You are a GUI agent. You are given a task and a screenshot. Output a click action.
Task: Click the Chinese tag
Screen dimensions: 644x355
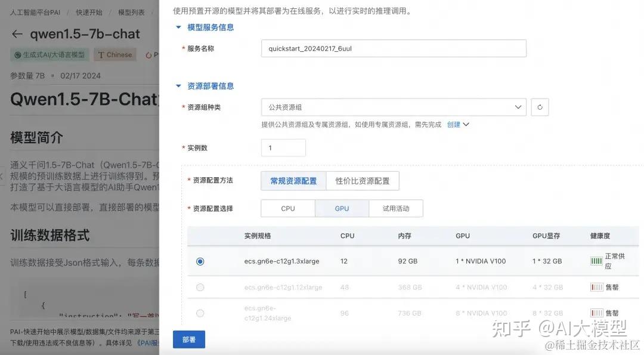(x=115, y=55)
